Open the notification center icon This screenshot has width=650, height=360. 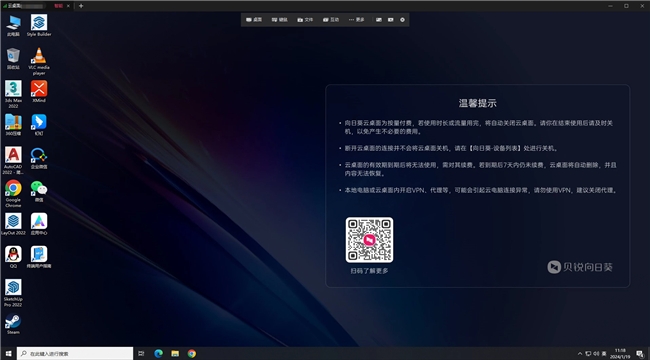tap(640, 354)
